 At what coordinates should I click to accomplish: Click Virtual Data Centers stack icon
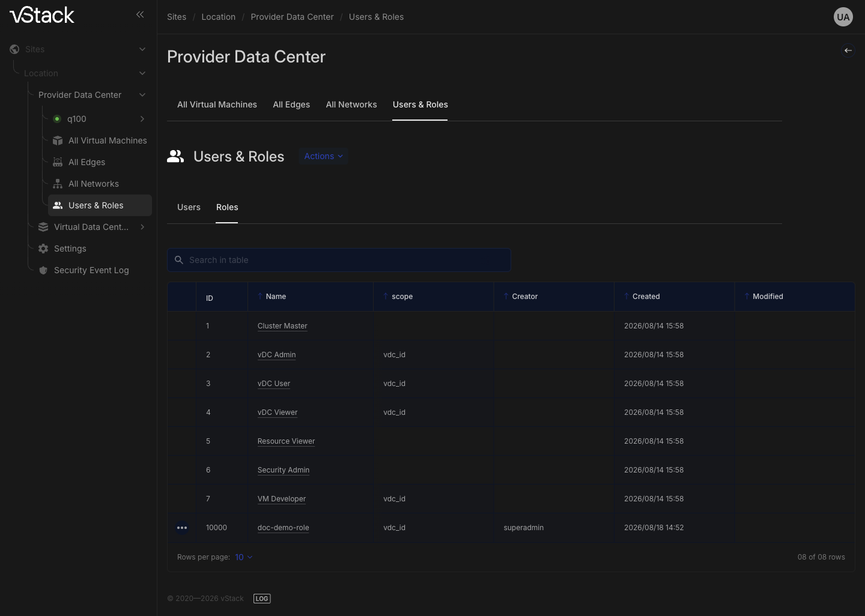coord(43,227)
